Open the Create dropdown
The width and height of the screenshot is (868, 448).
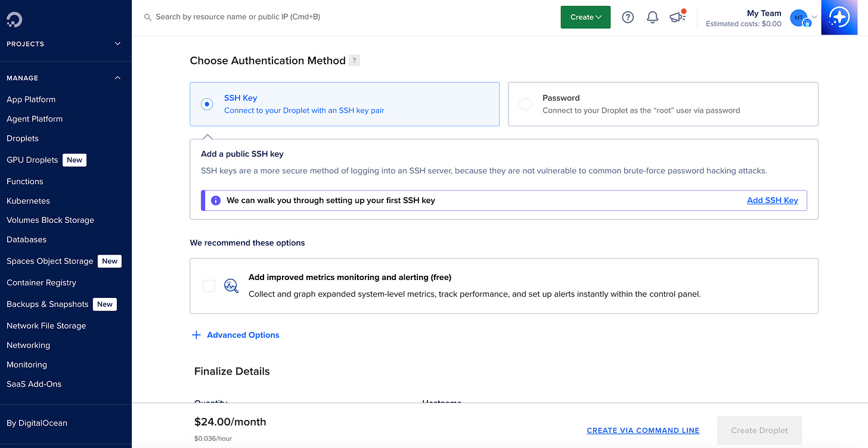pos(585,17)
